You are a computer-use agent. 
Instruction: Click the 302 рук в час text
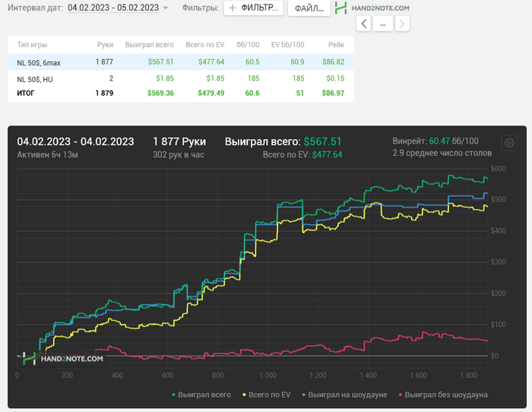click(179, 155)
